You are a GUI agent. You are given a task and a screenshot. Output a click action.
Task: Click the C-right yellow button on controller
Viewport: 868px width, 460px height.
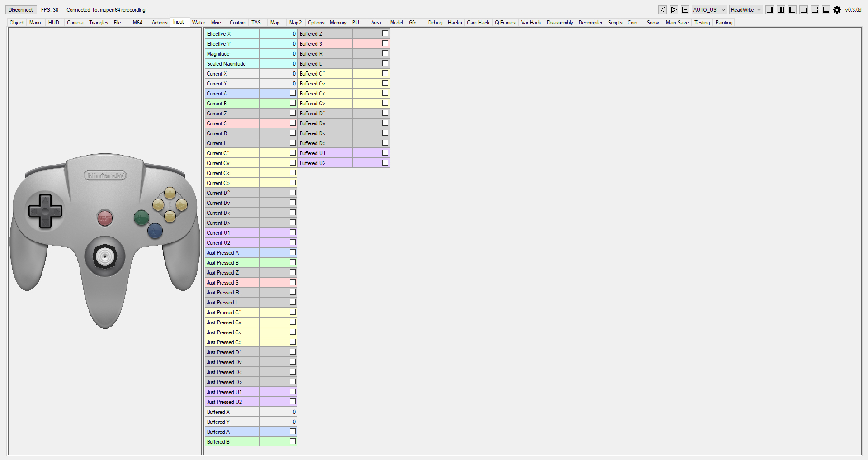pos(182,205)
